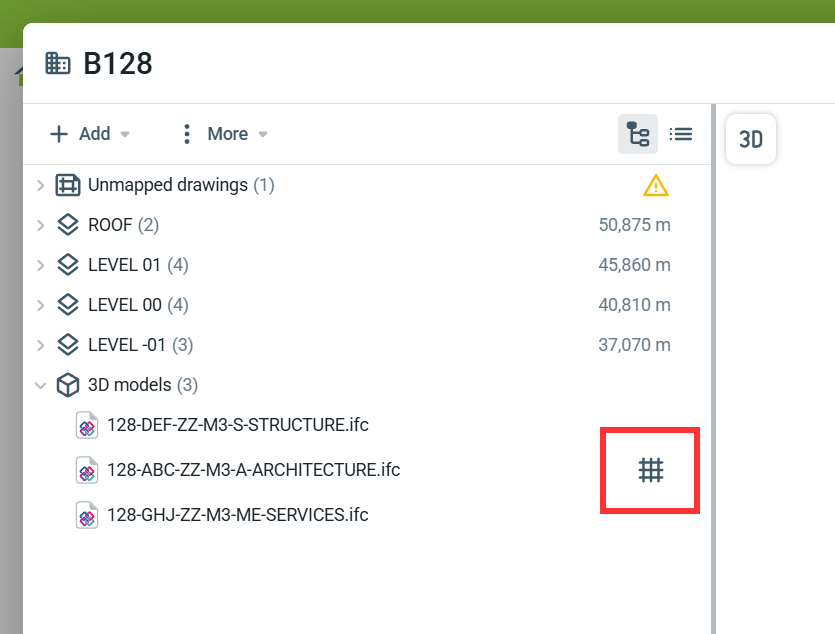Screen dimensions: 835x634
Task: Switch to tree view layout
Action: click(637, 134)
